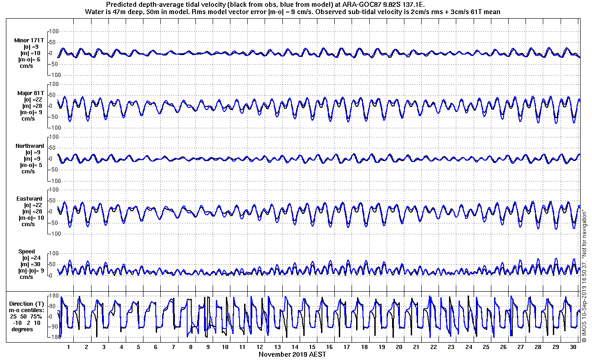Click day '16' on the date axis
592x364 pixels.
[x=330, y=347]
